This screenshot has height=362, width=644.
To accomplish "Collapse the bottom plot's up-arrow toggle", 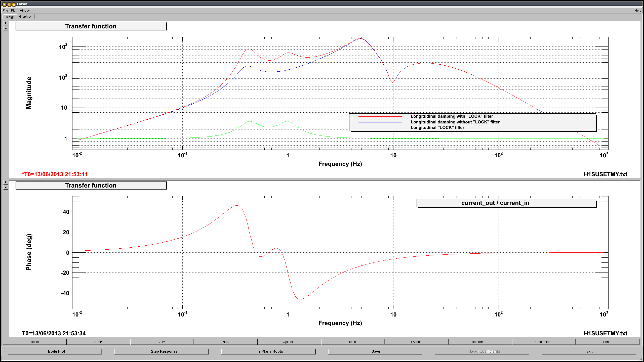I will (x=6, y=187).
